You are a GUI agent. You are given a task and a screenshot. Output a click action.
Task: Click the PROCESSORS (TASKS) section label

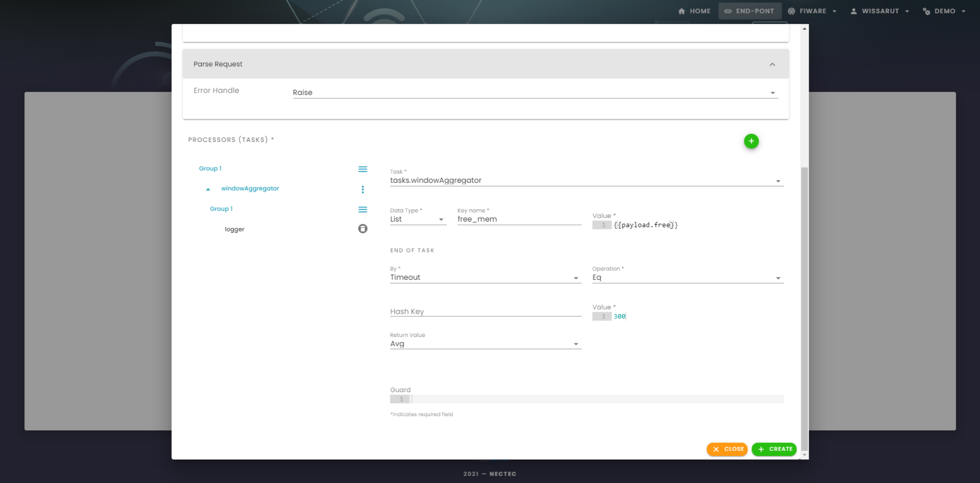click(231, 140)
